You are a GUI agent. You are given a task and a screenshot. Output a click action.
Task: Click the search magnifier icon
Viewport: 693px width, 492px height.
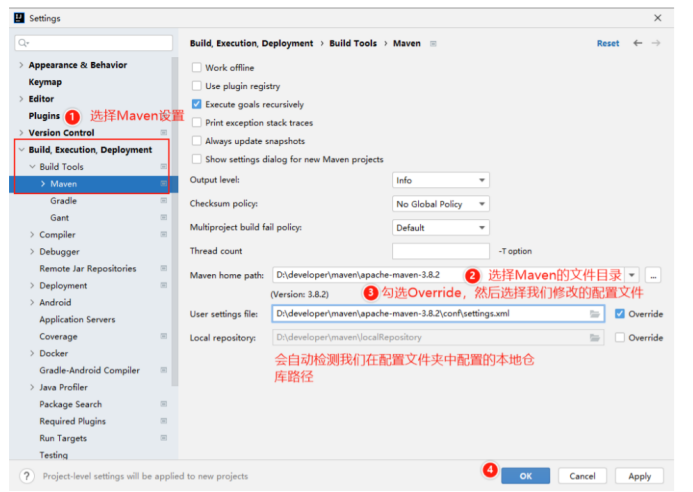(23, 43)
